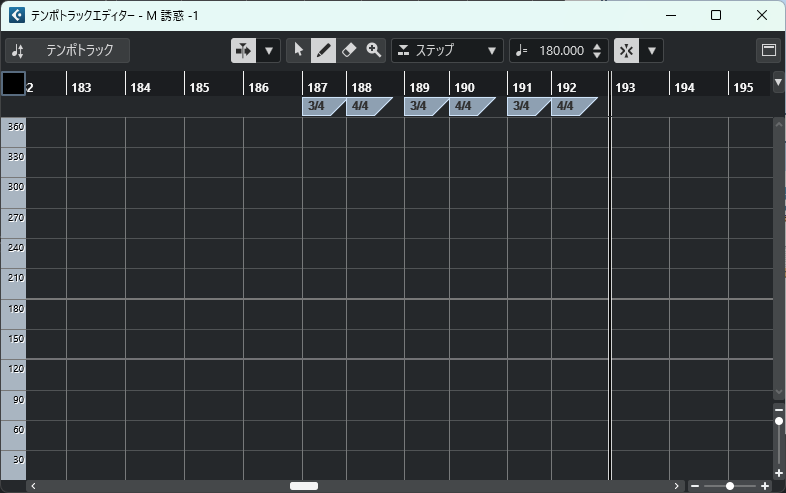Select the Zoom magnifier tool
The height and width of the screenshot is (493, 786).
[373, 50]
